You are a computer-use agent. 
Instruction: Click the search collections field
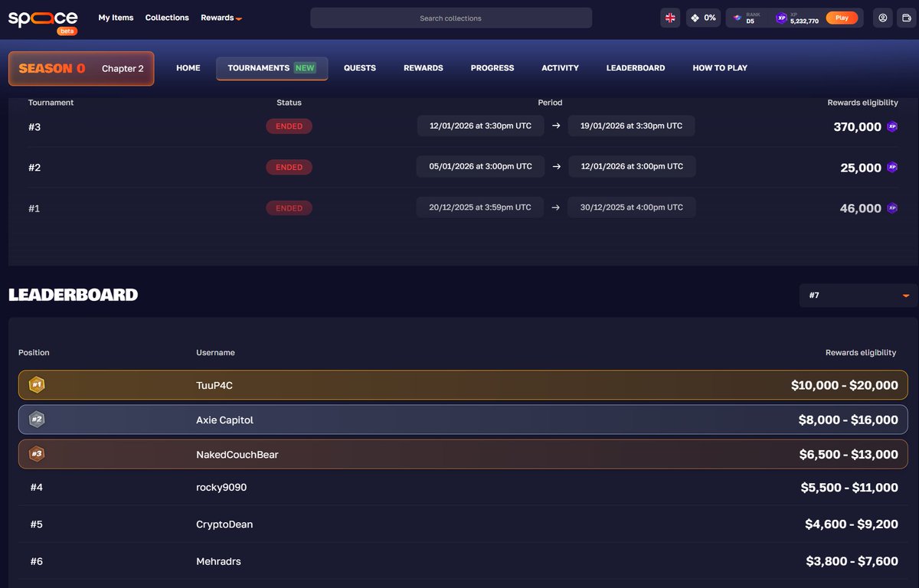point(450,18)
